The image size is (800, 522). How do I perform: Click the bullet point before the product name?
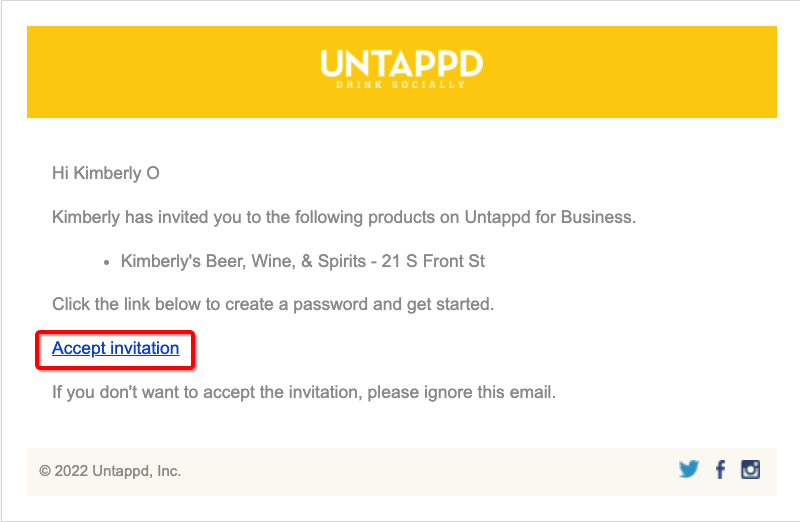(x=106, y=263)
